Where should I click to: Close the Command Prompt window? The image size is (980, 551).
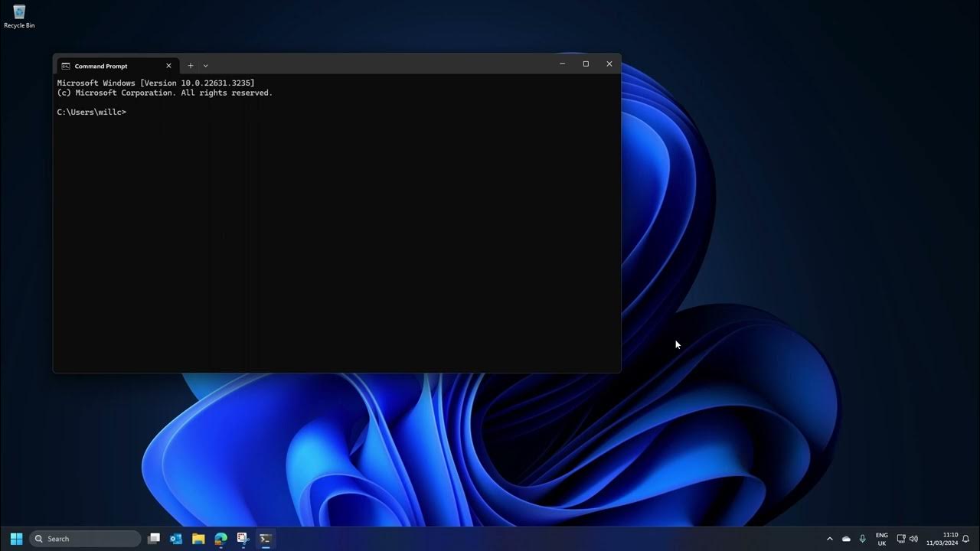point(609,64)
